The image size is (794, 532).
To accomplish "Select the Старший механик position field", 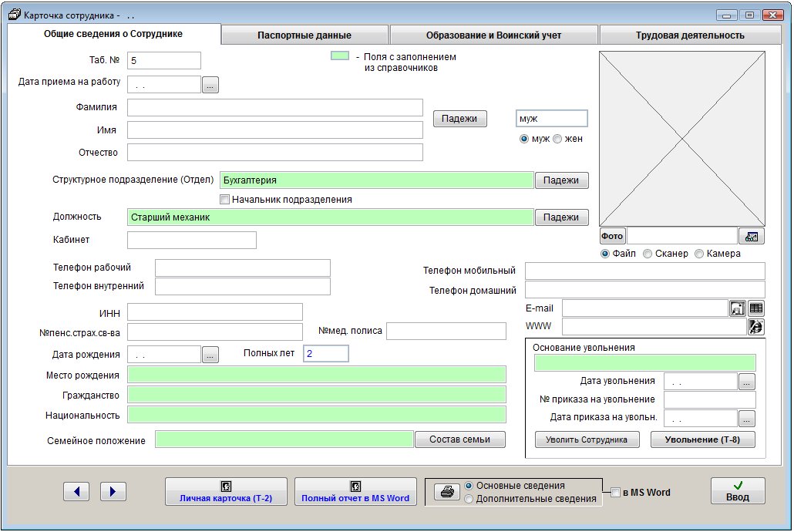I will pyautogui.click(x=331, y=217).
